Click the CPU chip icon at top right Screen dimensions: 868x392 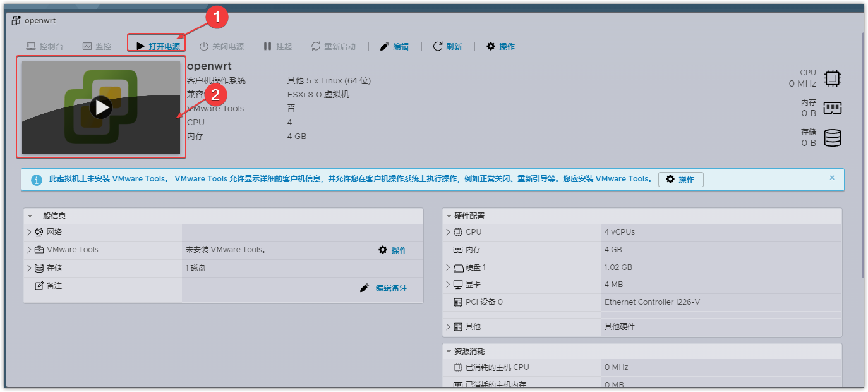click(x=833, y=78)
